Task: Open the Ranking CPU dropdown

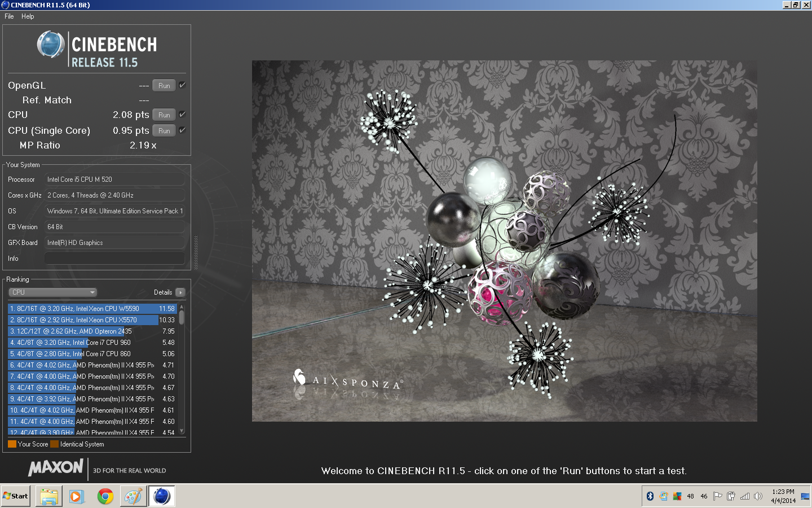Action: 53,292
